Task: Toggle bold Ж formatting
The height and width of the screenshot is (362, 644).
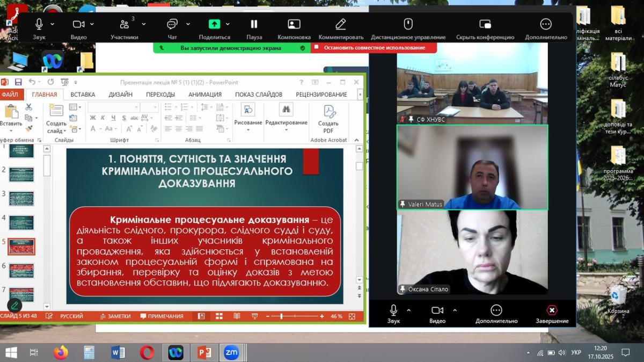Action: pos(92,118)
